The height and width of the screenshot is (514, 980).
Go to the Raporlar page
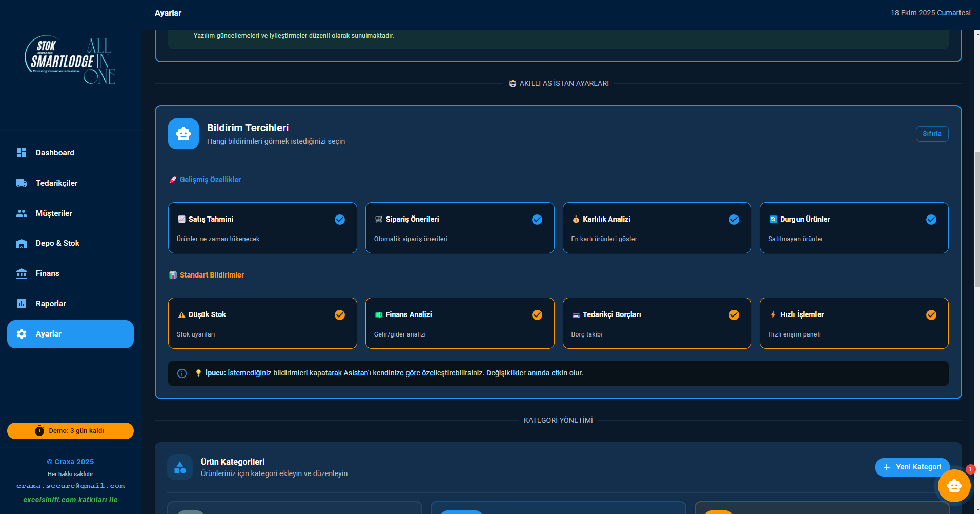(x=51, y=304)
